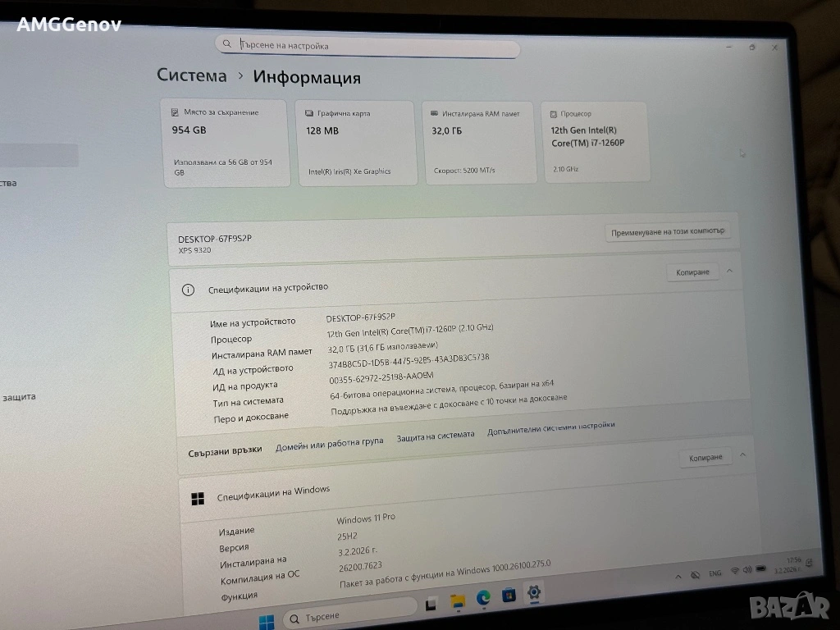Go back to Система in breadcrumb
This screenshot has height=630, width=840.
click(192, 75)
